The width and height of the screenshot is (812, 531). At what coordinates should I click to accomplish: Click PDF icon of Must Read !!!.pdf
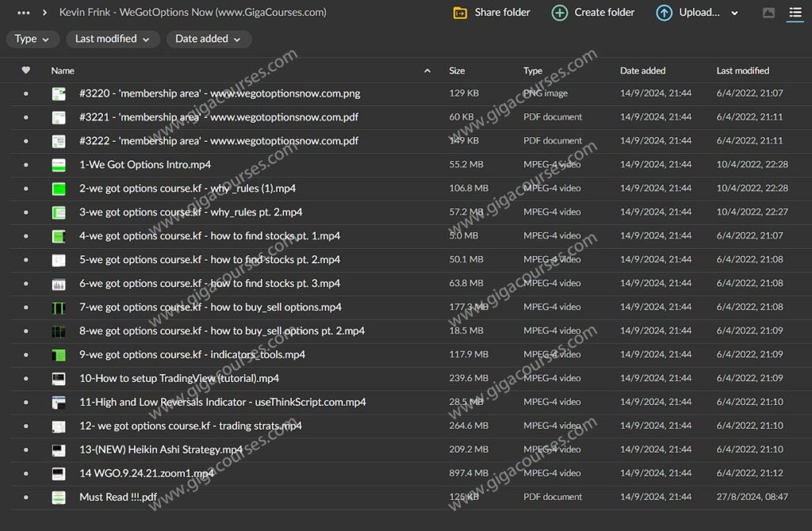pyautogui.click(x=59, y=498)
